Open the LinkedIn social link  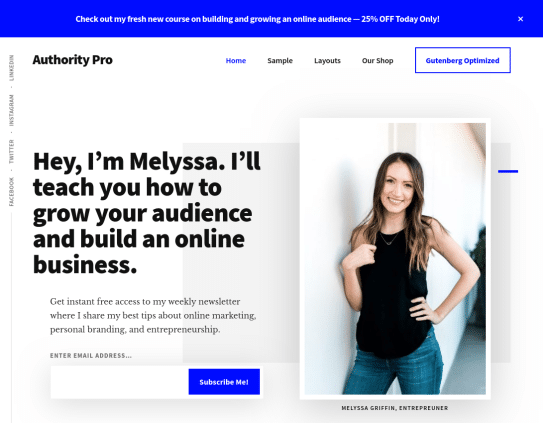[11, 68]
